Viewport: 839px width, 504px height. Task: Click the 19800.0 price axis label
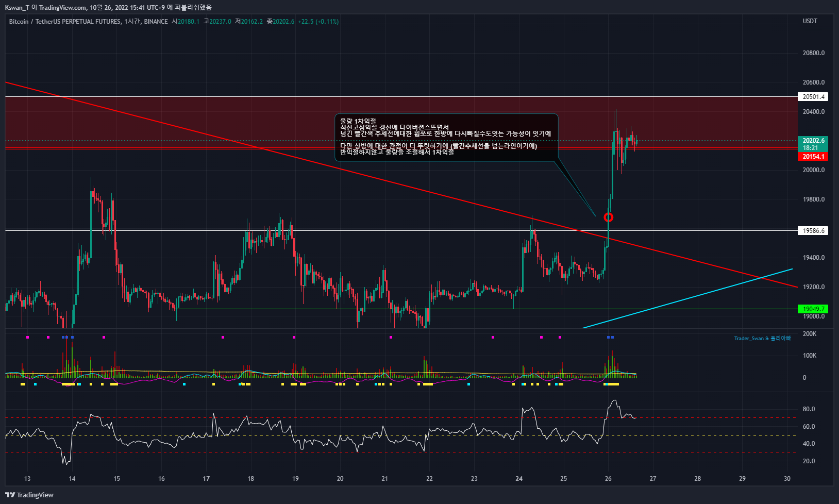pyautogui.click(x=814, y=199)
